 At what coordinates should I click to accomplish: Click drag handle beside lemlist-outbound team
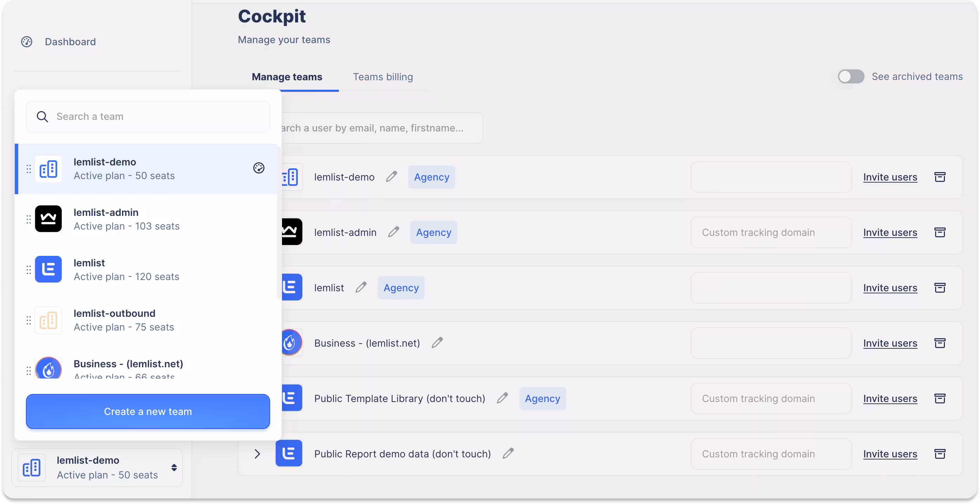[x=28, y=320]
